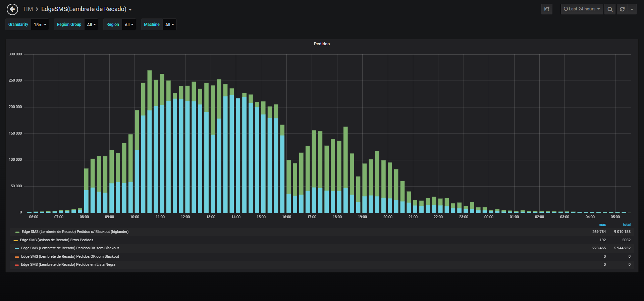The height and width of the screenshot is (301, 644).
Task: Click the refresh dashboard icon
Action: (622, 9)
